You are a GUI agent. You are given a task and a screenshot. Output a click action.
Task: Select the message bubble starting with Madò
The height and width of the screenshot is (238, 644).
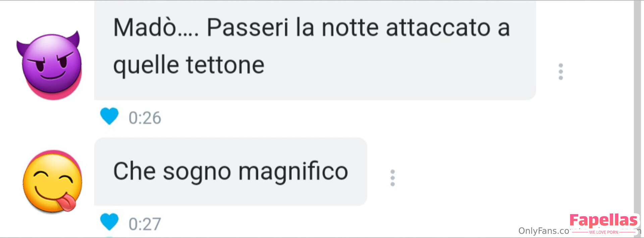(315, 50)
